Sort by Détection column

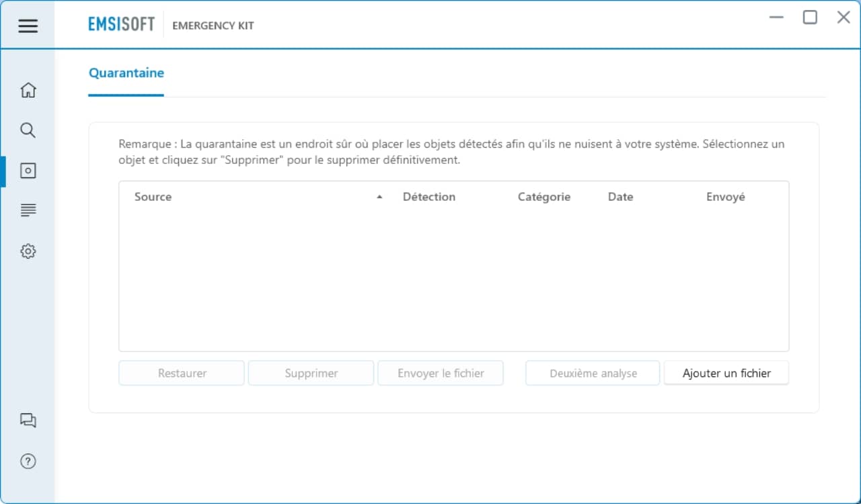click(x=428, y=197)
